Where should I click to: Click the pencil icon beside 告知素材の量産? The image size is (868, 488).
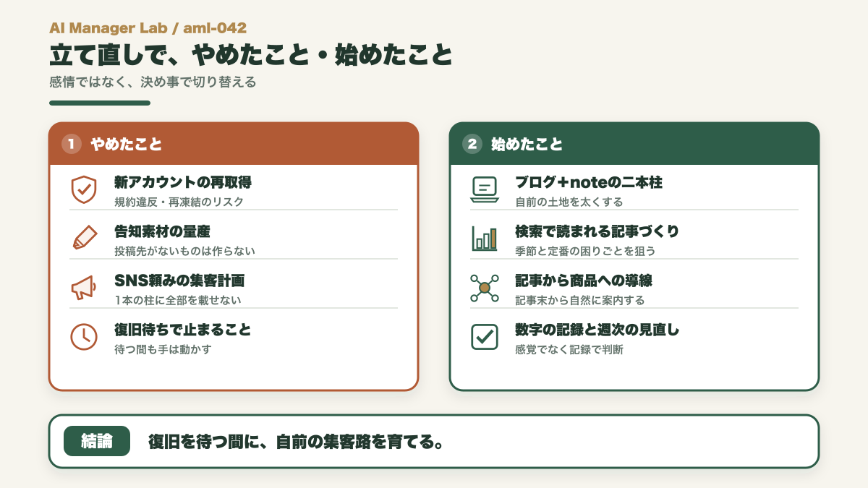tap(84, 238)
